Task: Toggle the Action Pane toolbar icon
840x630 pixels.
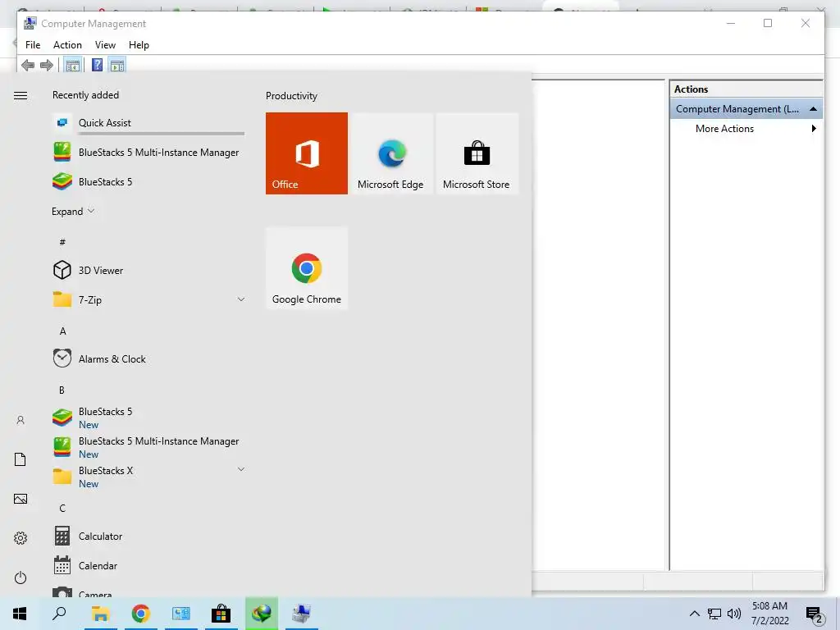Action: tap(117, 66)
